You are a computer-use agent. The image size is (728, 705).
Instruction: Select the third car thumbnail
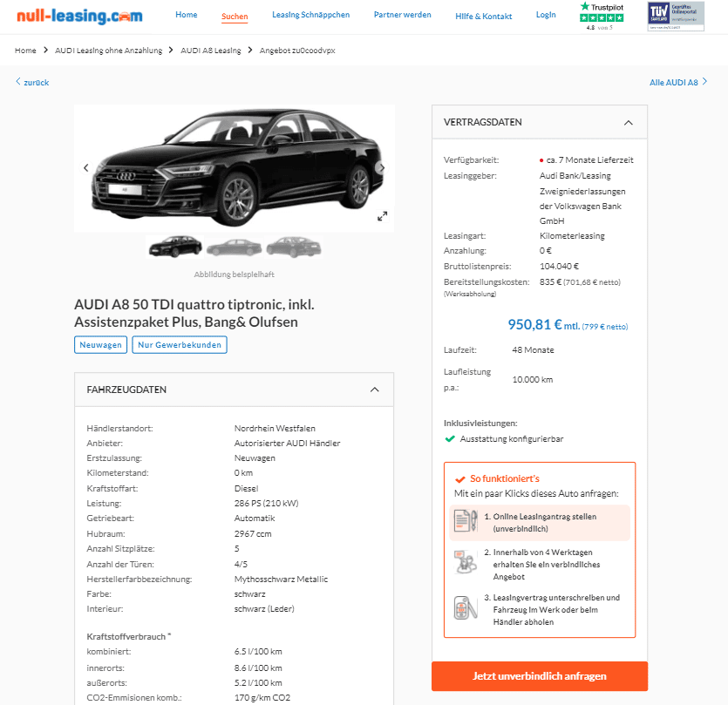click(294, 247)
